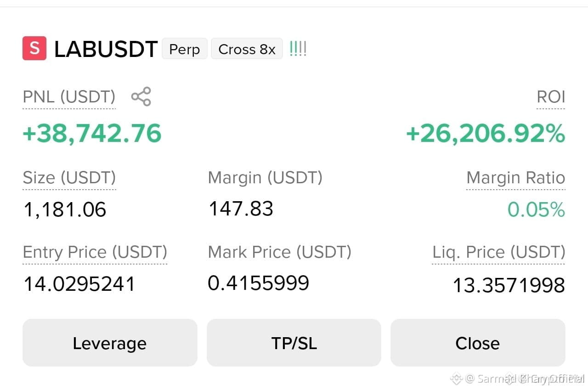Click the PNL share icon
The width and height of the screenshot is (588, 390).
click(141, 96)
